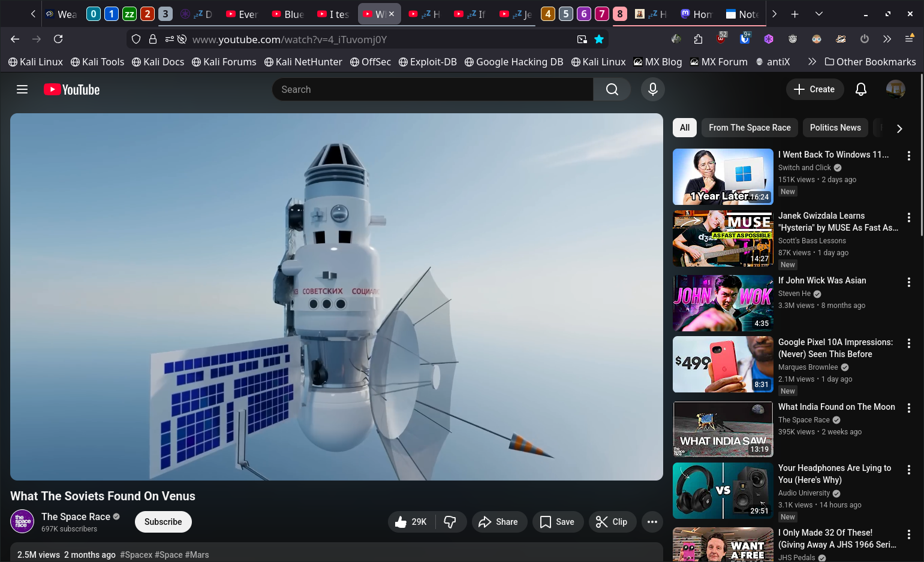
Task: Expand the list all tabs dropdown
Action: coord(818,14)
